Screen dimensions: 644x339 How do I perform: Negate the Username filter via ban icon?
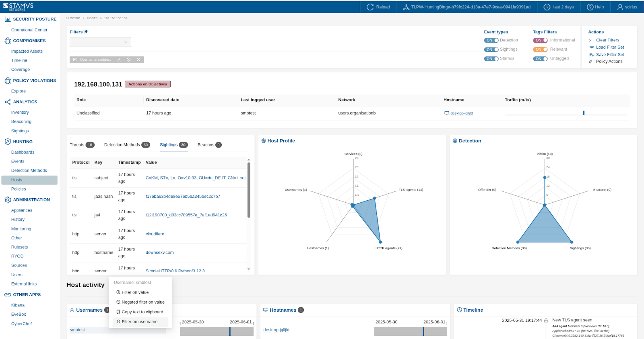tap(129, 60)
